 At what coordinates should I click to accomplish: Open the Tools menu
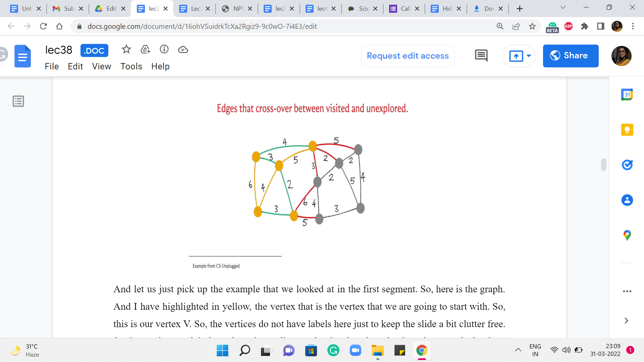coord(131,66)
